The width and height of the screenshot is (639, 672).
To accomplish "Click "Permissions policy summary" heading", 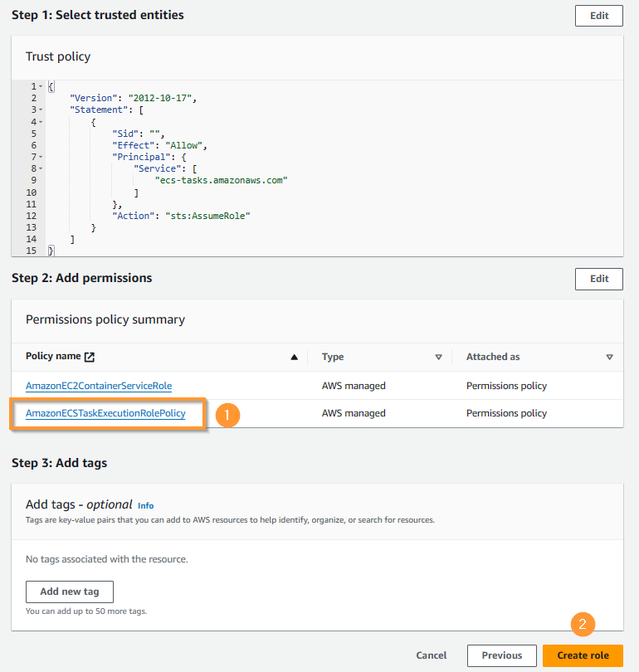I will point(105,319).
